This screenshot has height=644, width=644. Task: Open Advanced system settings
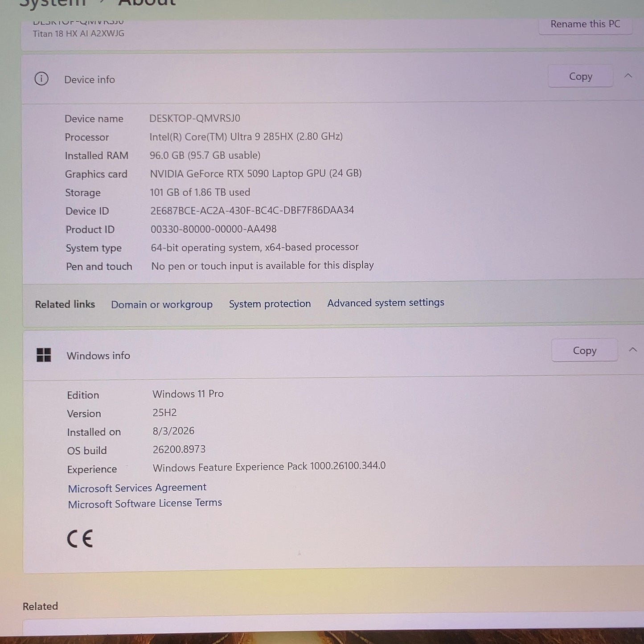point(386,303)
